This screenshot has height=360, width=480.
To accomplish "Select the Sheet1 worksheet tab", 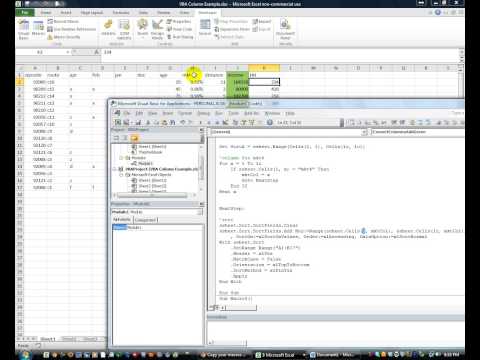I will pyautogui.click(x=47, y=339).
